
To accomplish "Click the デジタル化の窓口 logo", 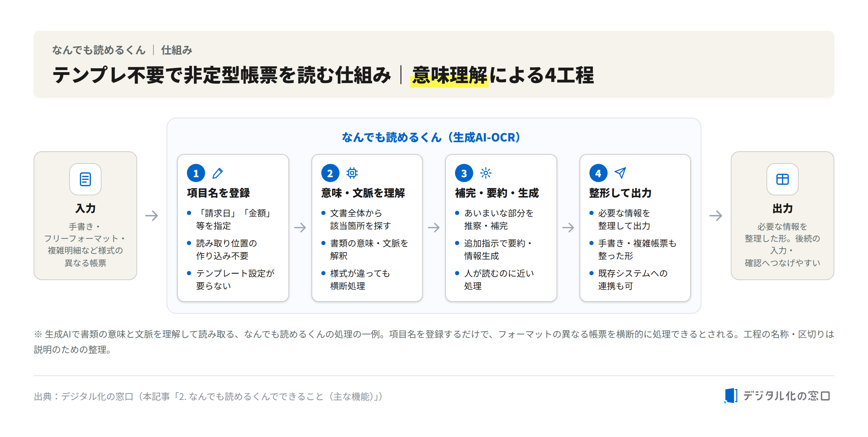I will (x=777, y=396).
